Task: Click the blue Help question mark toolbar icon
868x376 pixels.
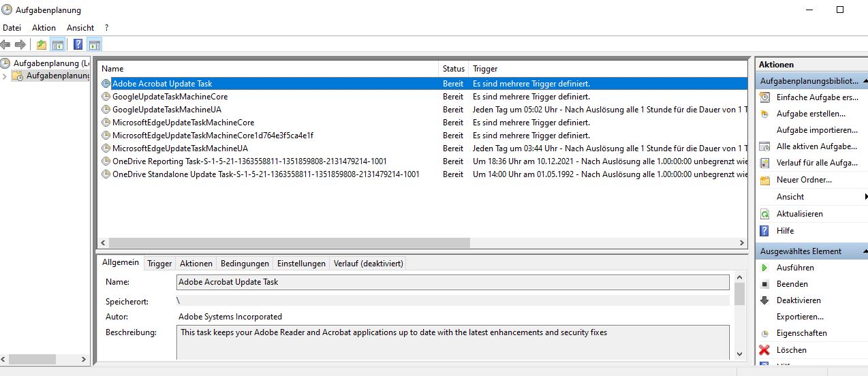Action: (78, 45)
